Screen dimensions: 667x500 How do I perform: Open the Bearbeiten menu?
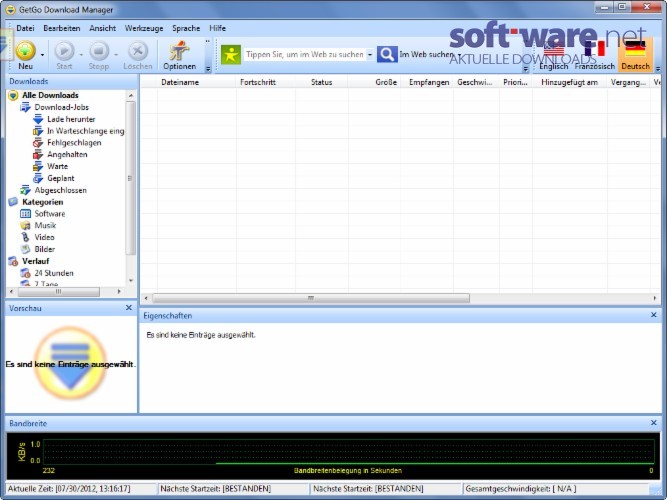point(62,28)
